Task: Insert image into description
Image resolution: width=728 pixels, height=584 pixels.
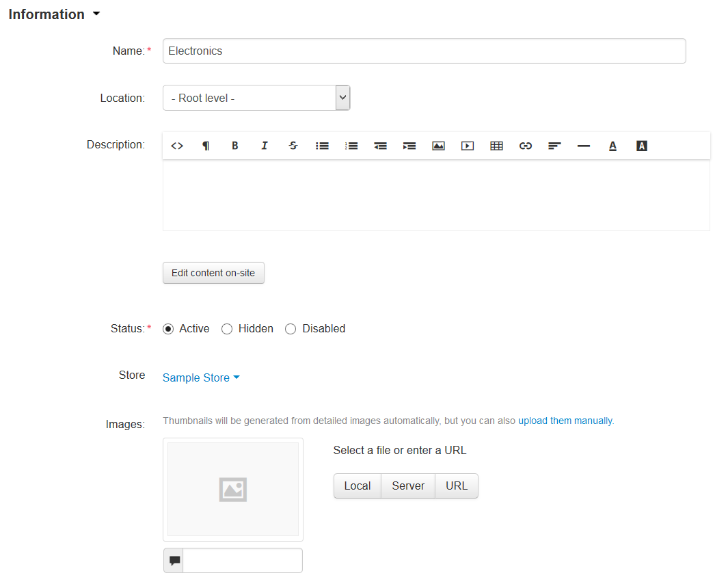Action: 438,146
